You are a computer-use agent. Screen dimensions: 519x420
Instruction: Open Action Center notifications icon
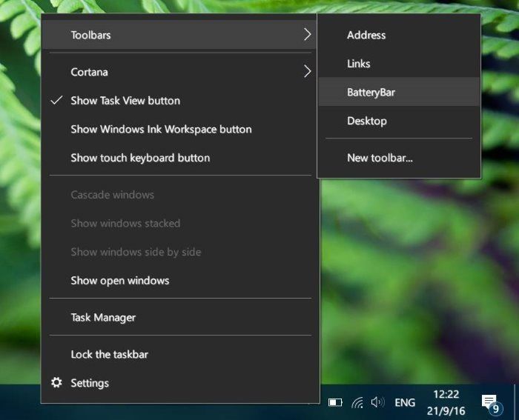491,403
